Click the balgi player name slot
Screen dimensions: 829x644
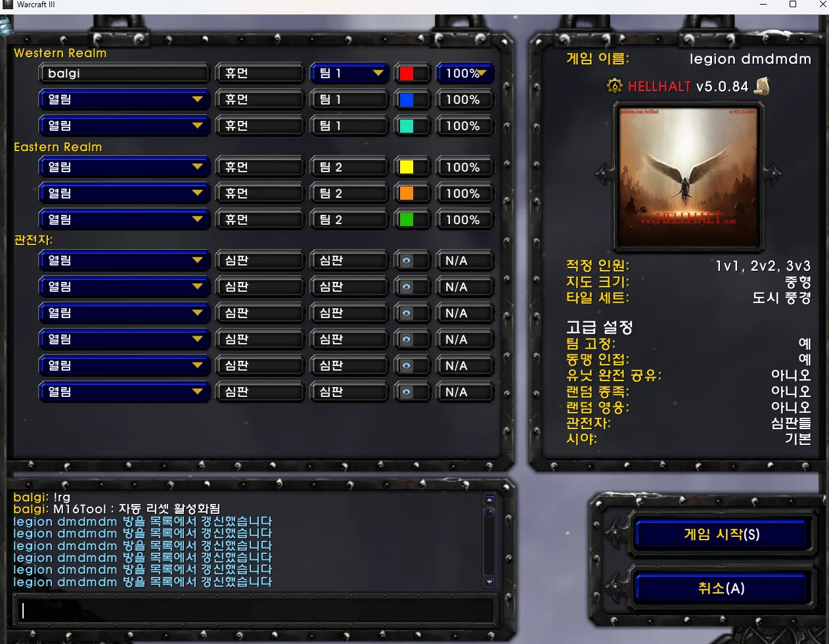[x=124, y=74]
